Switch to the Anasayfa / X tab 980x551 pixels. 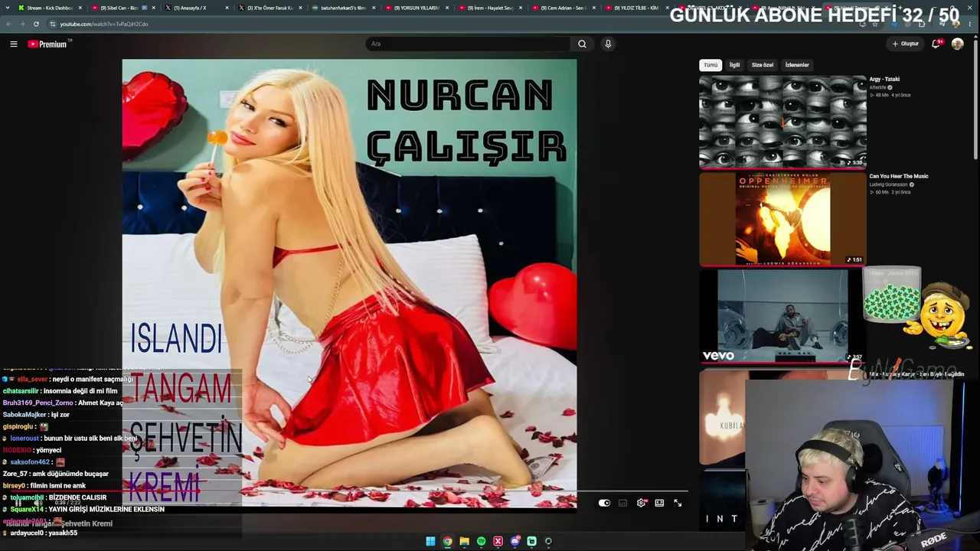click(195, 8)
